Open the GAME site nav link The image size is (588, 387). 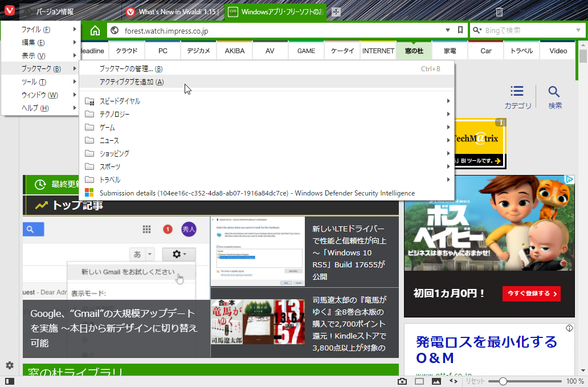307,51
